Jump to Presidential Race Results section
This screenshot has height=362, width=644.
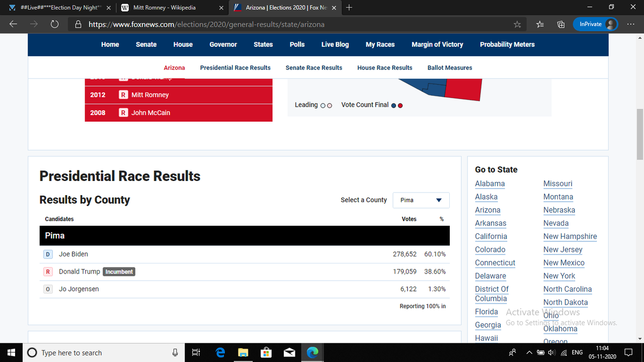pyautogui.click(x=235, y=67)
